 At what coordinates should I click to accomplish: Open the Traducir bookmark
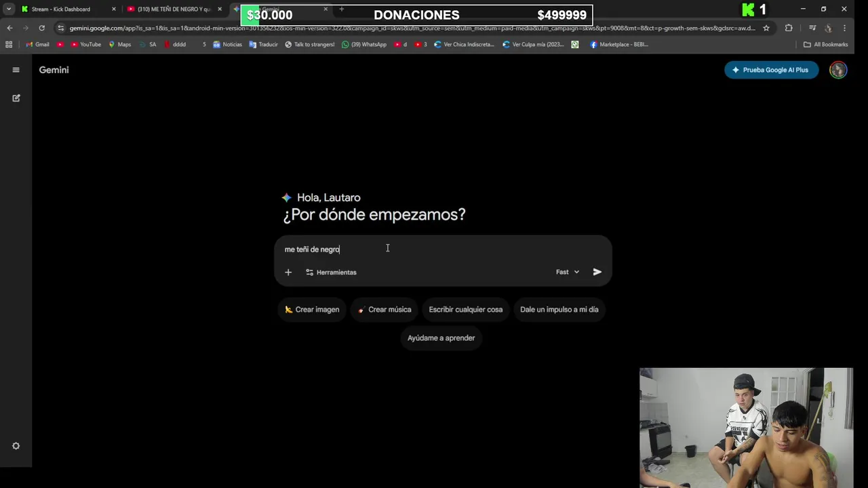coord(264,44)
